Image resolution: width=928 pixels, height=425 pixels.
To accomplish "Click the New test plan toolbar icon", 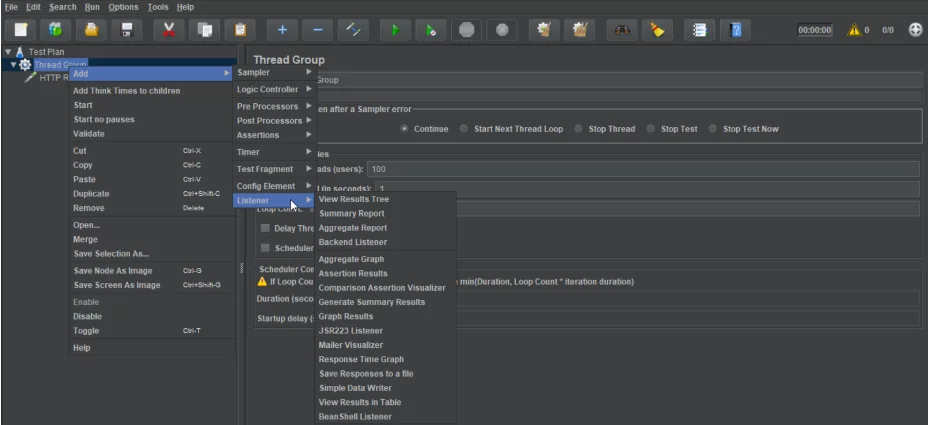I will (x=21, y=30).
